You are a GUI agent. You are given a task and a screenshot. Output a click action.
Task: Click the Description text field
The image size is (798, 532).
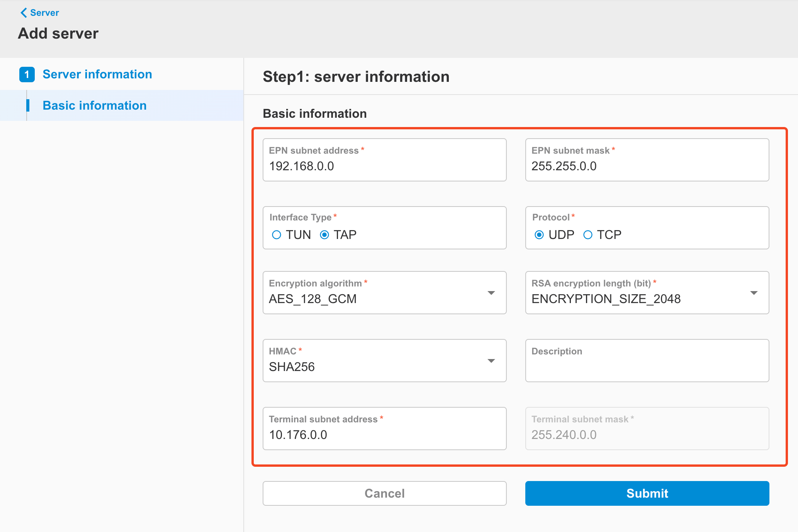pyautogui.click(x=647, y=361)
